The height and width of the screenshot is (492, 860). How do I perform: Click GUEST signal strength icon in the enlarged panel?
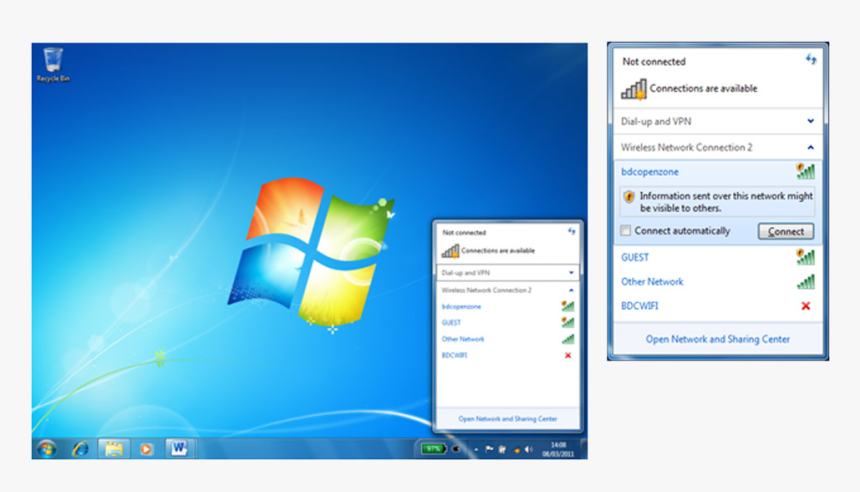805,257
